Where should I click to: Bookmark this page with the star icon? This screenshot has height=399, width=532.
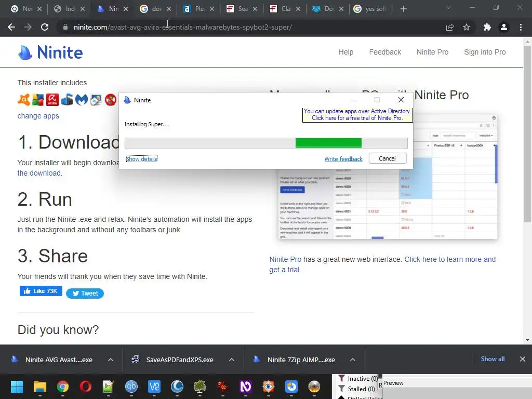pos(467,27)
